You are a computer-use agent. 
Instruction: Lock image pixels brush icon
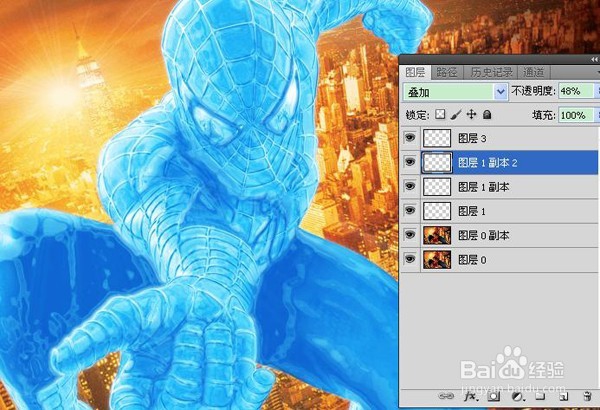[456, 114]
